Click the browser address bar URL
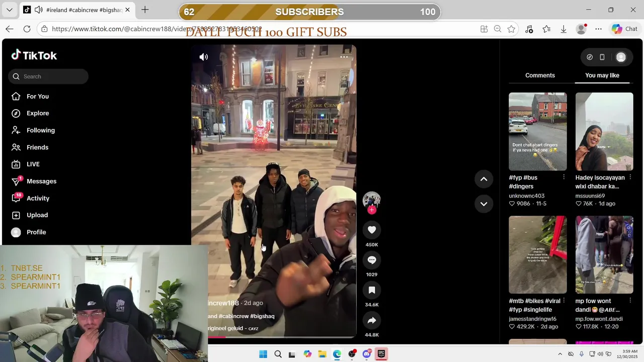The width and height of the screenshot is (644, 362). click(x=157, y=29)
